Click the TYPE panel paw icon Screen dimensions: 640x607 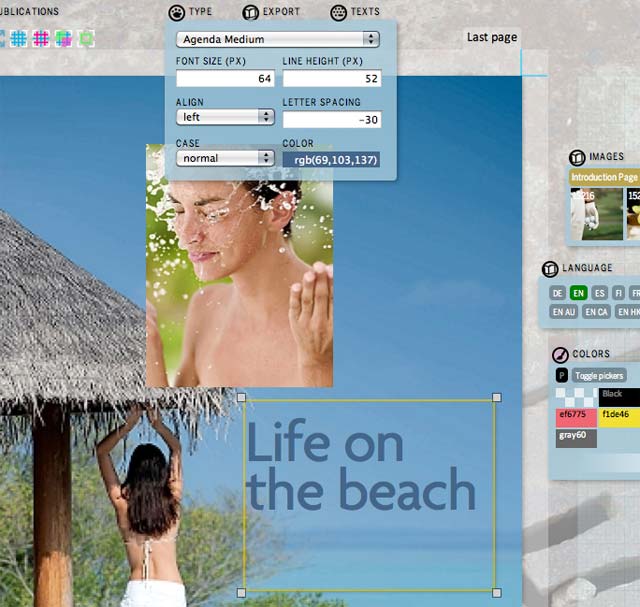pos(176,13)
